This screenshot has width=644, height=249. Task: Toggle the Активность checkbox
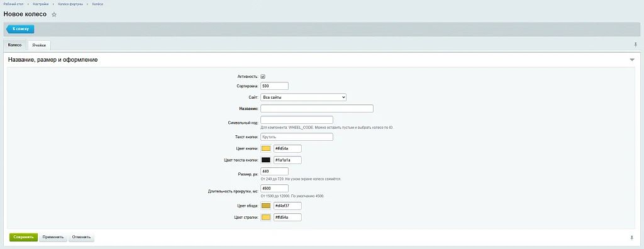point(263,77)
